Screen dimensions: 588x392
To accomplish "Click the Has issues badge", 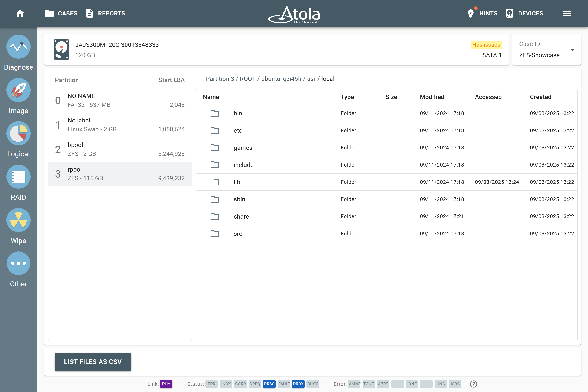I will 486,45.
